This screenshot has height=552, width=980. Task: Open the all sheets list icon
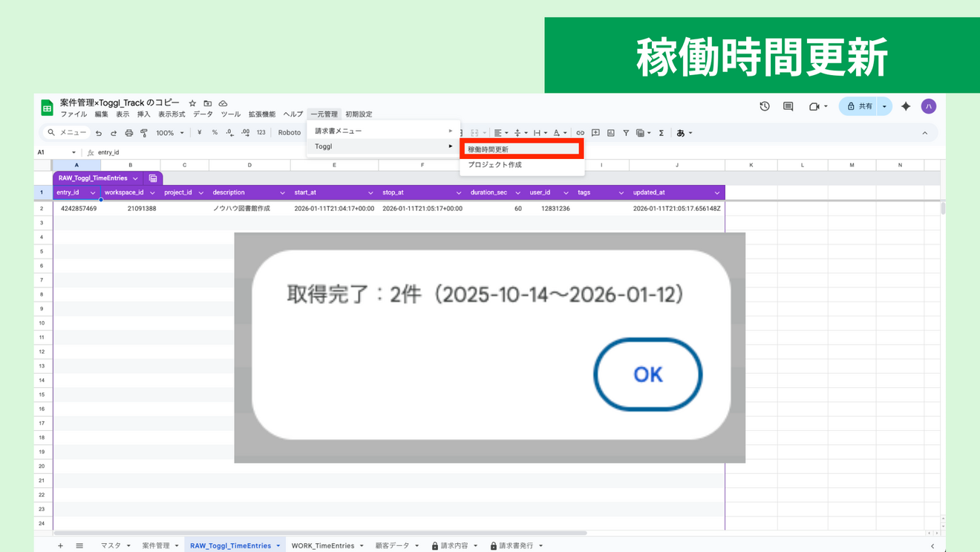pos(79,545)
